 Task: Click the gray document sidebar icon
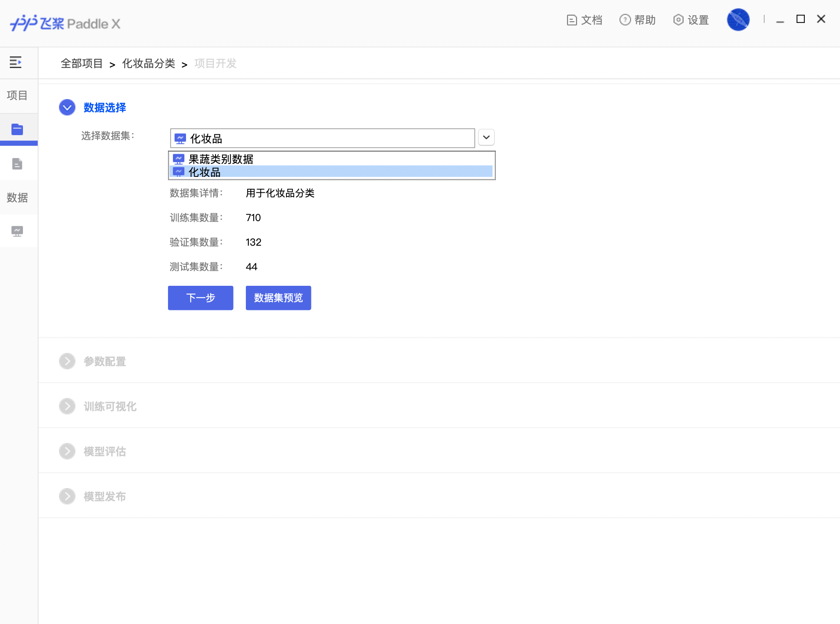(x=17, y=164)
